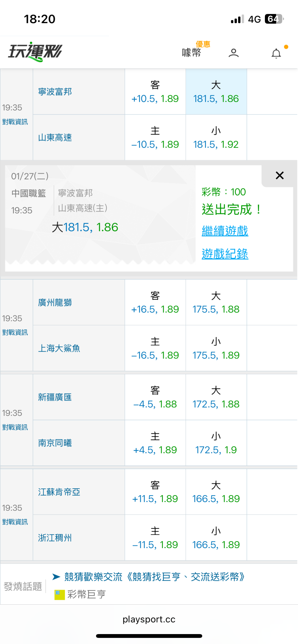Pick 小 166.5, 1.89 for 浙江稠州 game

[216, 538]
